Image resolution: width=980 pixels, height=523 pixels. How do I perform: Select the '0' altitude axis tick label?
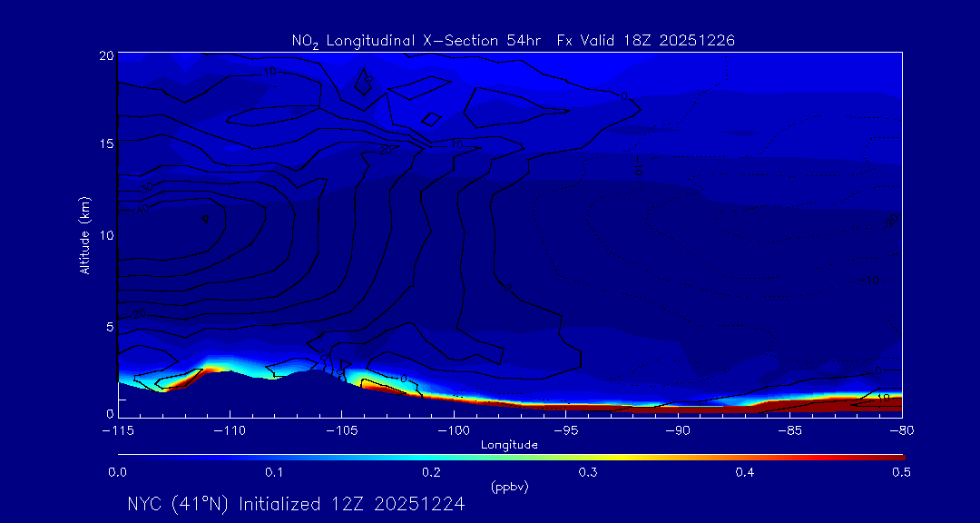pyautogui.click(x=110, y=414)
